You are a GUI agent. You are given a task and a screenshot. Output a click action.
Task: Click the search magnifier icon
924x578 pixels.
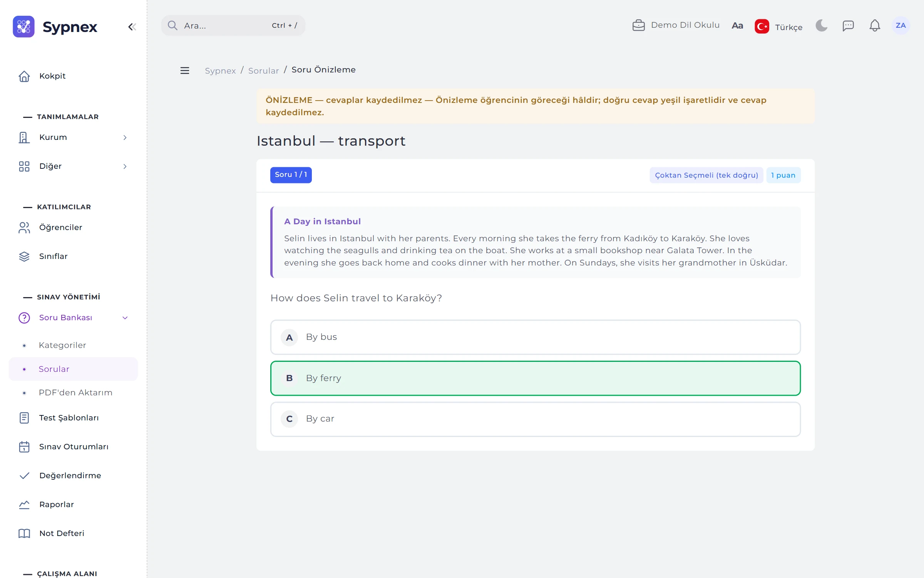(172, 25)
